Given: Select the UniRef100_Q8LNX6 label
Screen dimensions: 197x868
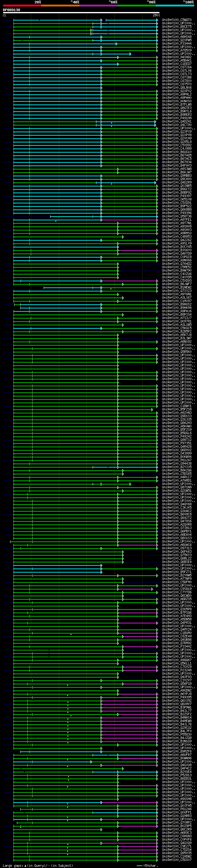Looking at the screenshot, I should click(x=176, y=88).
